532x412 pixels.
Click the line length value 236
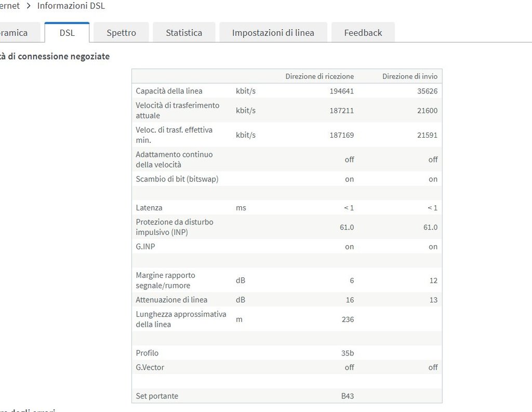point(347,320)
